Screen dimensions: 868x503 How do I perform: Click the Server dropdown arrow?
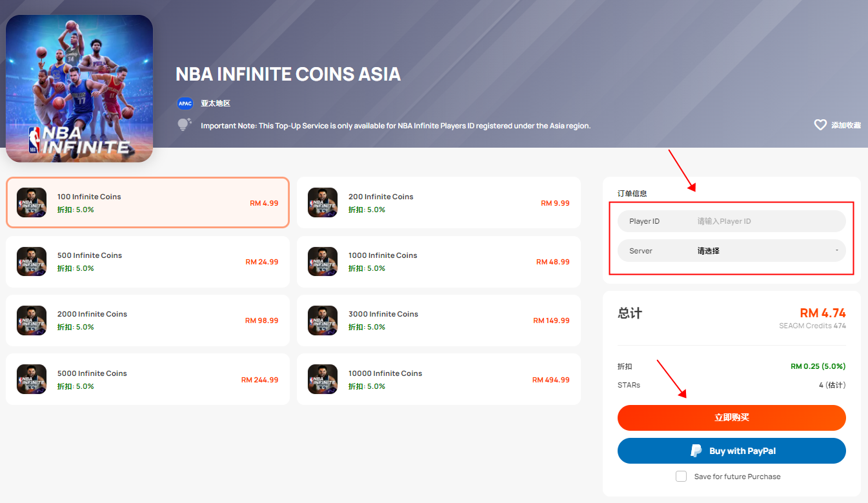[x=836, y=250]
